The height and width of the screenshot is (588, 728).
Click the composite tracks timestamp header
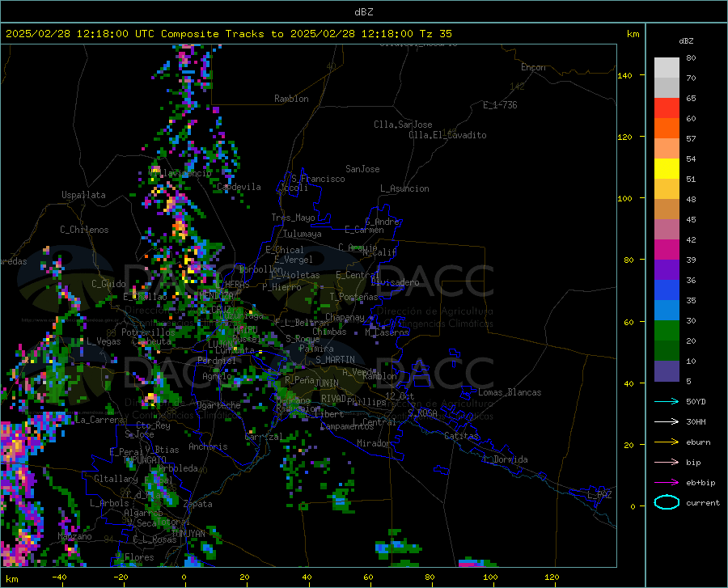pyautogui.click(x=229, y=34)
